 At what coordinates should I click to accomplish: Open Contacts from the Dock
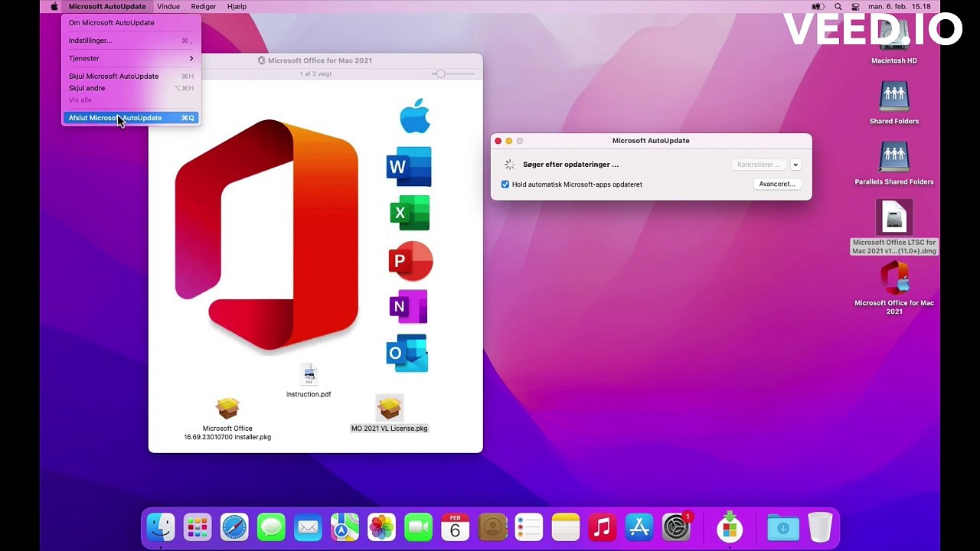click(492, 527)
